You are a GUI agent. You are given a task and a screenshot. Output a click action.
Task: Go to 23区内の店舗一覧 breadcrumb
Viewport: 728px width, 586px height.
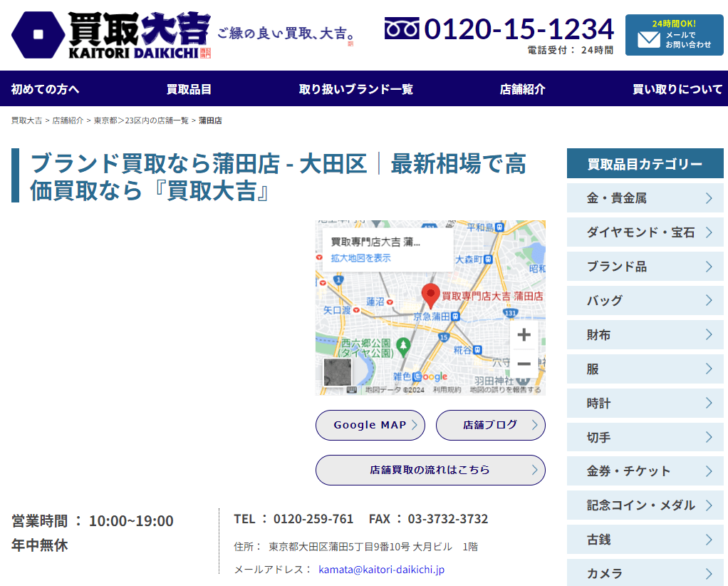(x=157, y=120)
